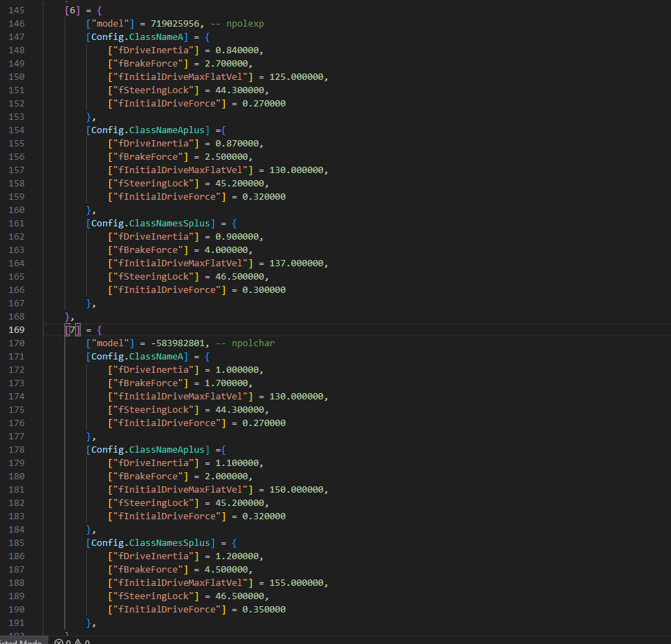Screen dimensions: 671x644
Task: Click the fInitialDriveForce value 0.350000
Action: click(x=264, y=610)
